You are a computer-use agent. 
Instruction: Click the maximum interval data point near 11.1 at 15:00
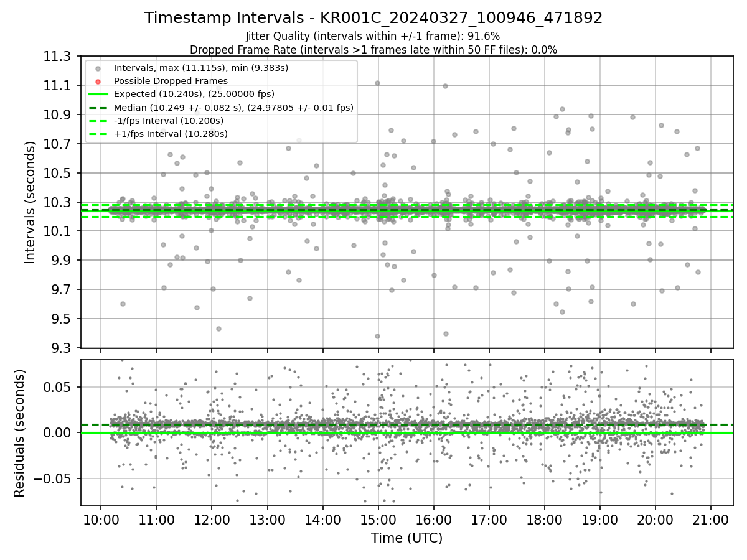pos(377,83)
